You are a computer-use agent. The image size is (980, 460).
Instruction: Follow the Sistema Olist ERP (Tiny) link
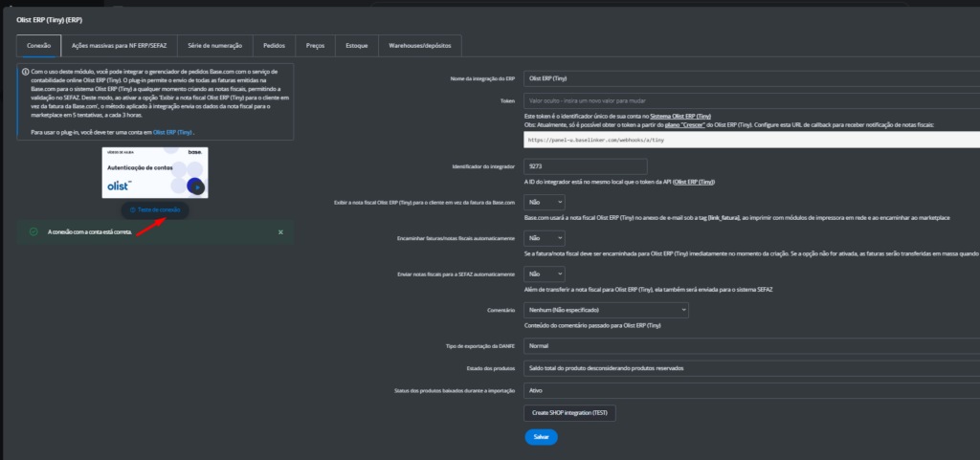click(680, 117)
